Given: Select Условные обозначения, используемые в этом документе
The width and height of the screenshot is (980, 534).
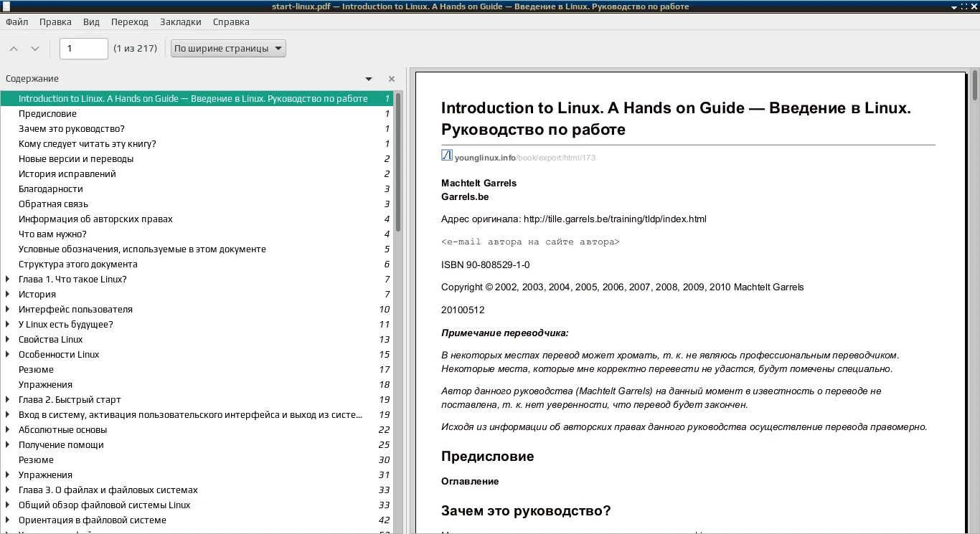Looking at the screenshot, I should [197, 249].
